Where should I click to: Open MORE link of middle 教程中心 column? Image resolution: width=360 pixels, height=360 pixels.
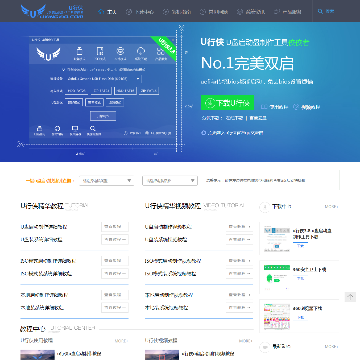coord(246,341)
